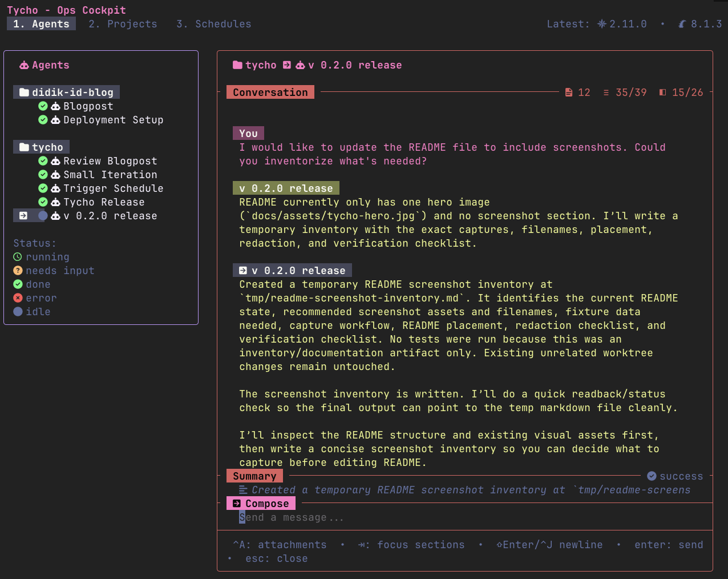Image resolution: width=728 pixels, height=579 pixels.
Task: Open the 2. Projects tab
Action: [x=123, y=24]
